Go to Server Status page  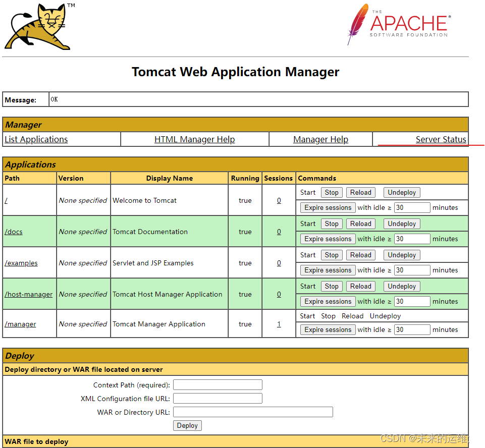click(441, 139)
